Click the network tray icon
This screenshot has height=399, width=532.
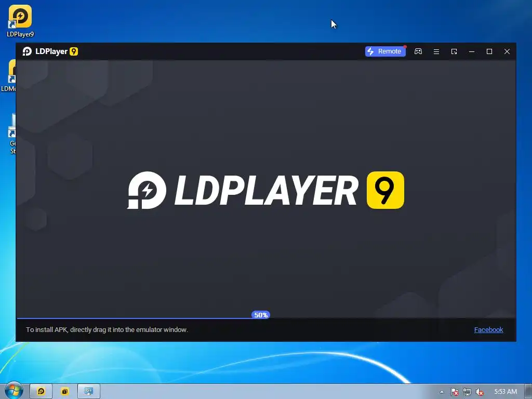click(467, 392)
